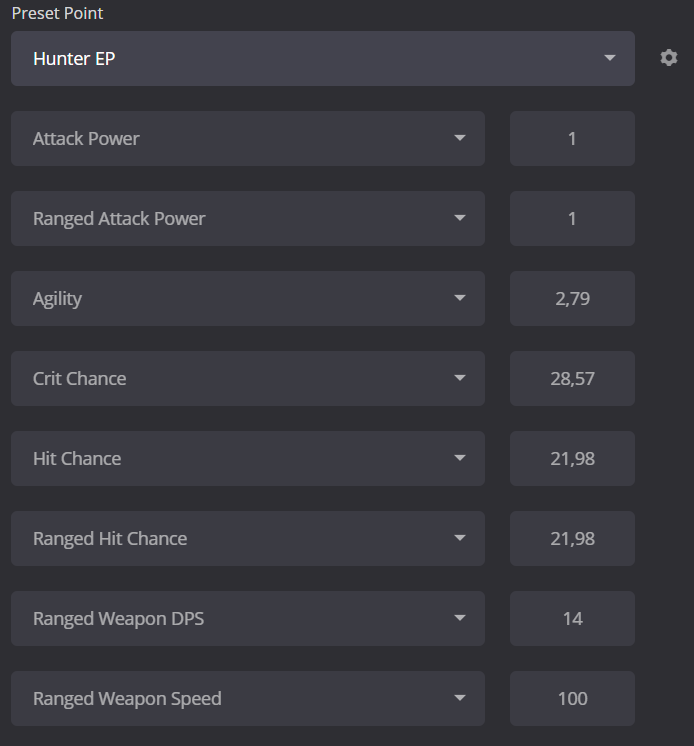This screenshot has width=694, height=746.
Task: Select the Agility value field showing 2,79
Action: [x=572, y=298]
